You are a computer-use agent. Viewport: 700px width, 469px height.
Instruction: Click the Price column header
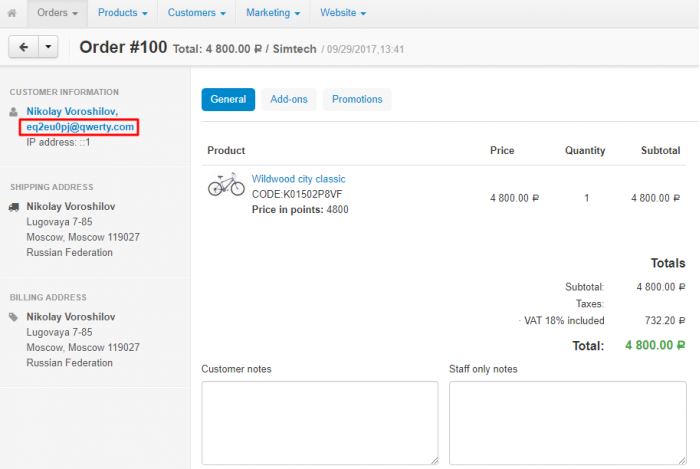coord(502,150)
